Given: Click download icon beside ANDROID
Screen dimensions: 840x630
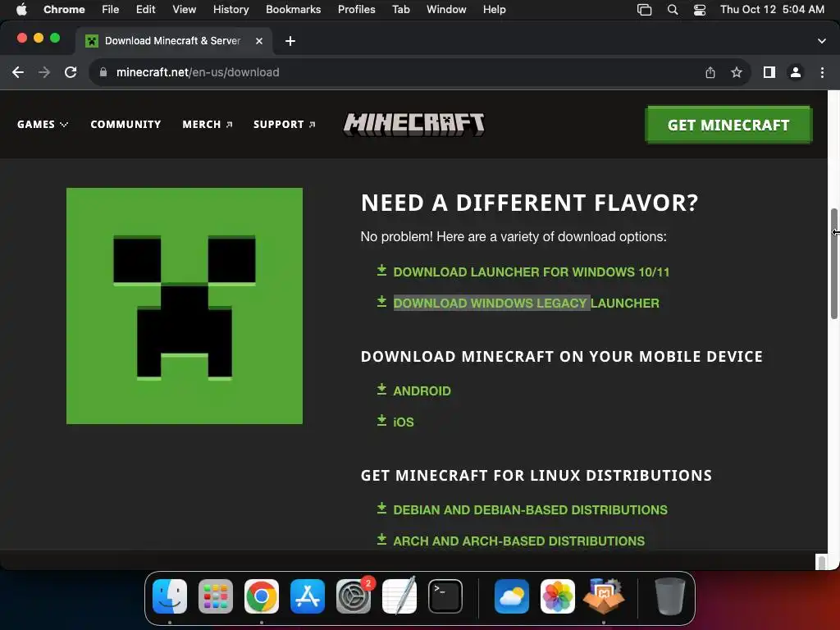Looking at the screenshot, I should (x=381, y=389).
